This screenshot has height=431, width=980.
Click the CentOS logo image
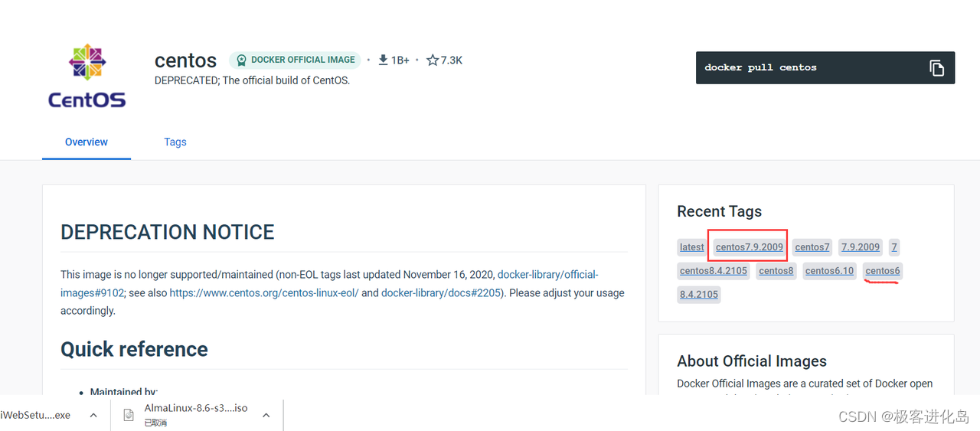(87, 76)
